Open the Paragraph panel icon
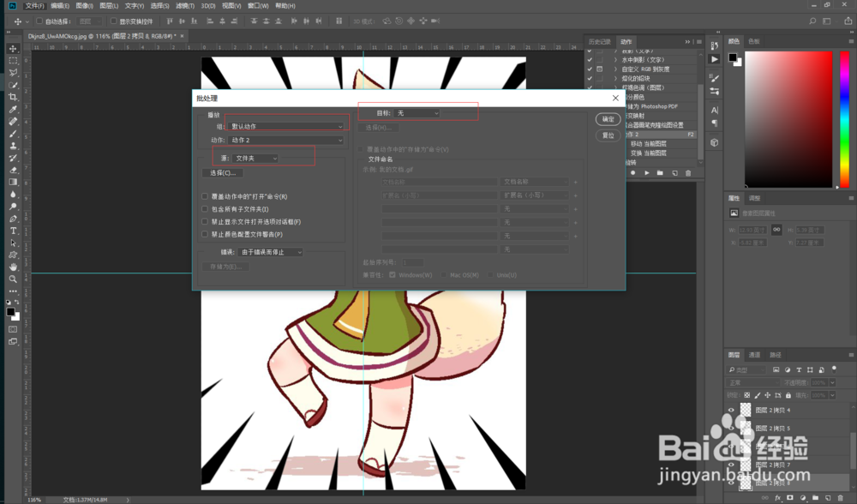The width and height of the screenshot is (857, 504). pyautogui.click(x=715, y=123)
